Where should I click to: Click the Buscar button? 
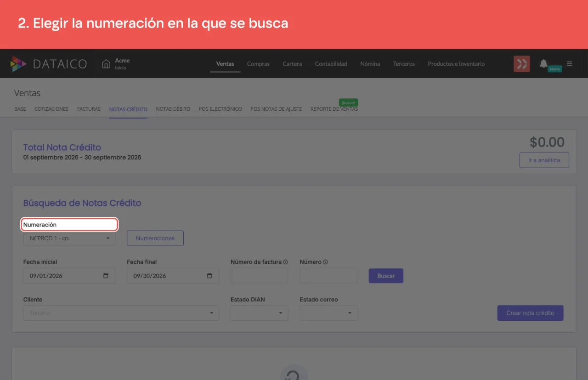(x=386, y=276)
